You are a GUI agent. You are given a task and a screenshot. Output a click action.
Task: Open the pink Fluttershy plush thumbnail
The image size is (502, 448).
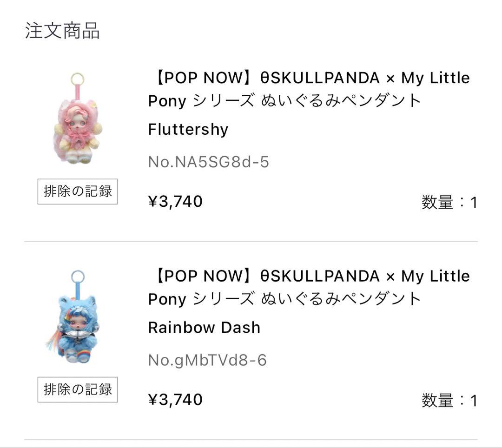[77, 125]
